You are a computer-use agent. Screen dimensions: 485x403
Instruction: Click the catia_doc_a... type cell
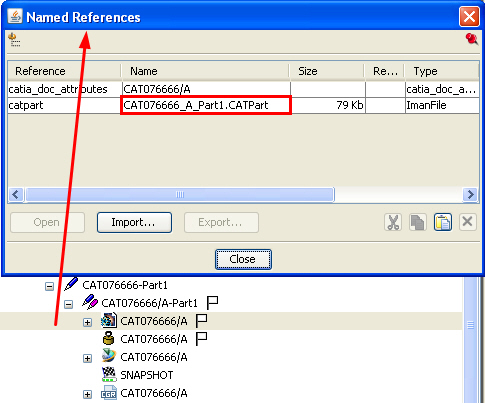442,89
